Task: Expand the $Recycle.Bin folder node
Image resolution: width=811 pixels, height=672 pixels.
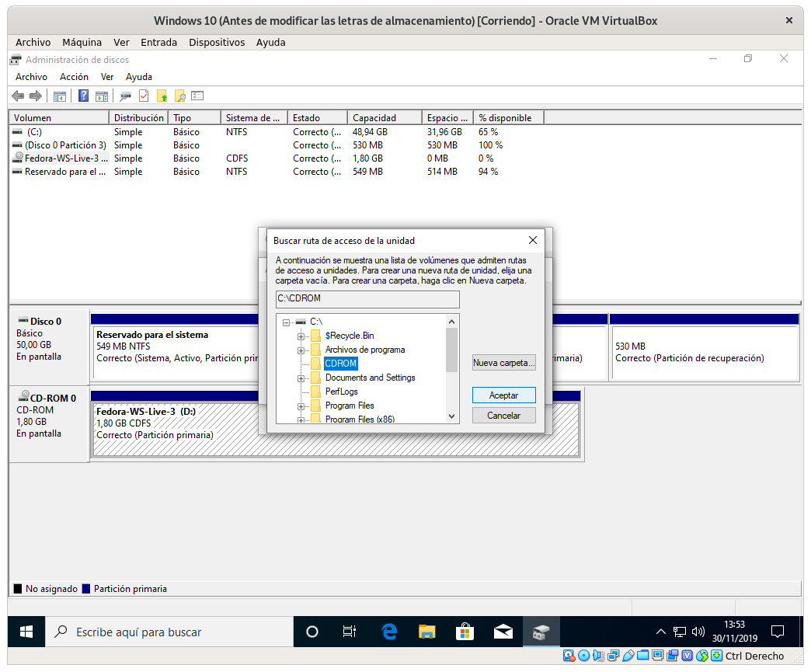Action: (x=301, y=336)
